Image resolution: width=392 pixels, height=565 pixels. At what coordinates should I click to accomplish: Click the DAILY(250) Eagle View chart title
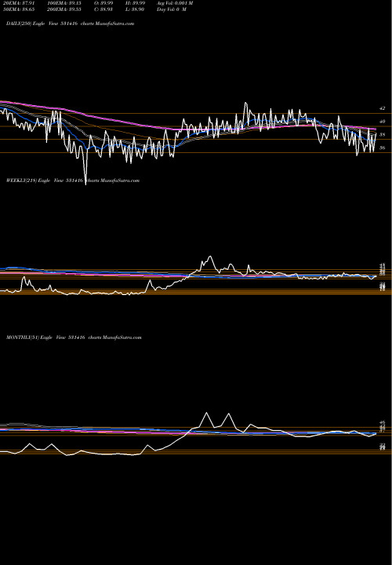[71, 24]
